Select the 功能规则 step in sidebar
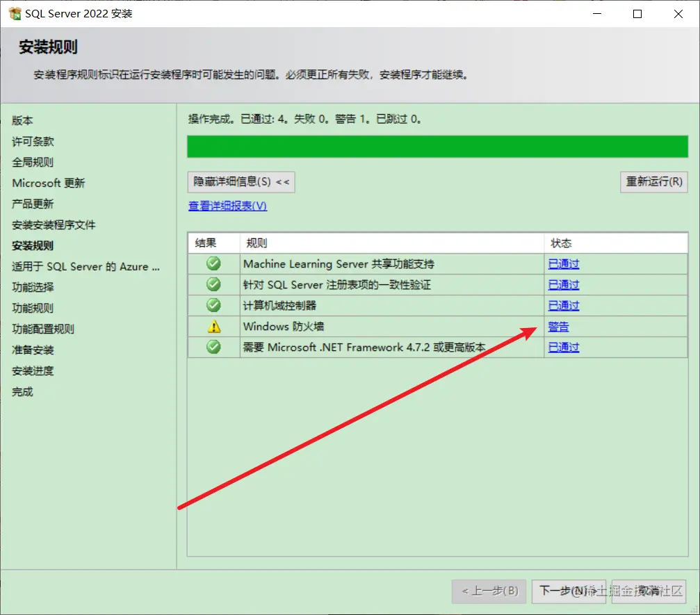Viewport: 700px width, 615px height. coord(33,308)
